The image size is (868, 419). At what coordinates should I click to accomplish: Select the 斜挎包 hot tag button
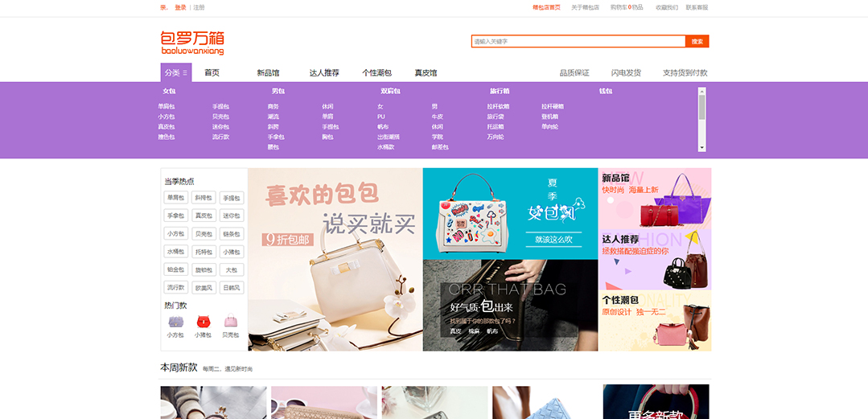coord(204,198)
